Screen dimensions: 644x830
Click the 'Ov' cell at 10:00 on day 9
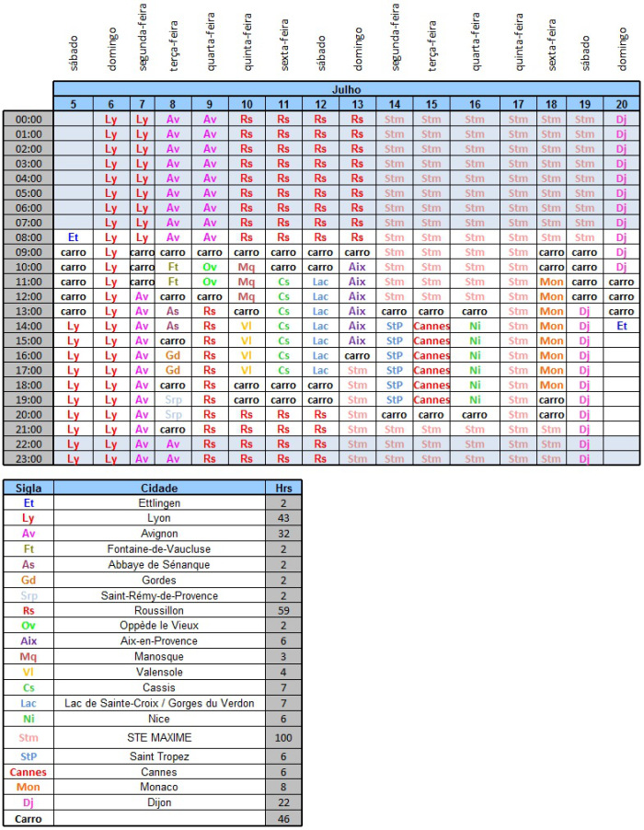click(x=210, y=267)
